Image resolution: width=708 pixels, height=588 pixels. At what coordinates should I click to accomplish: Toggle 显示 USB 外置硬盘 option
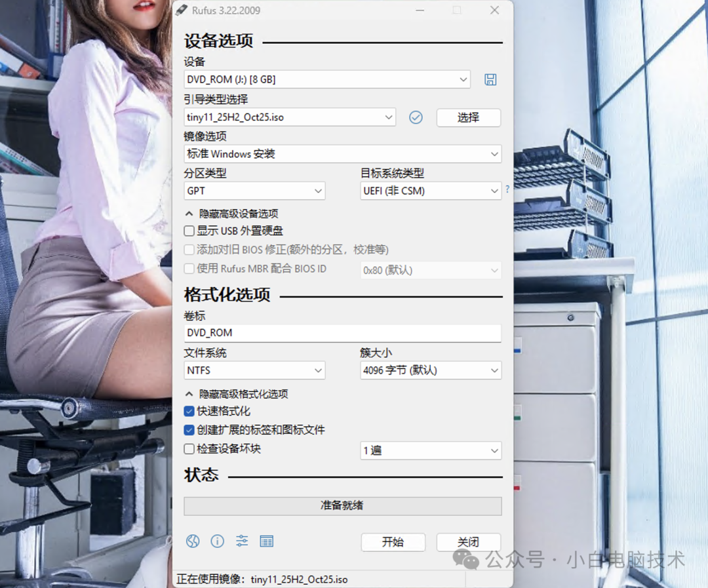(188, 231)
